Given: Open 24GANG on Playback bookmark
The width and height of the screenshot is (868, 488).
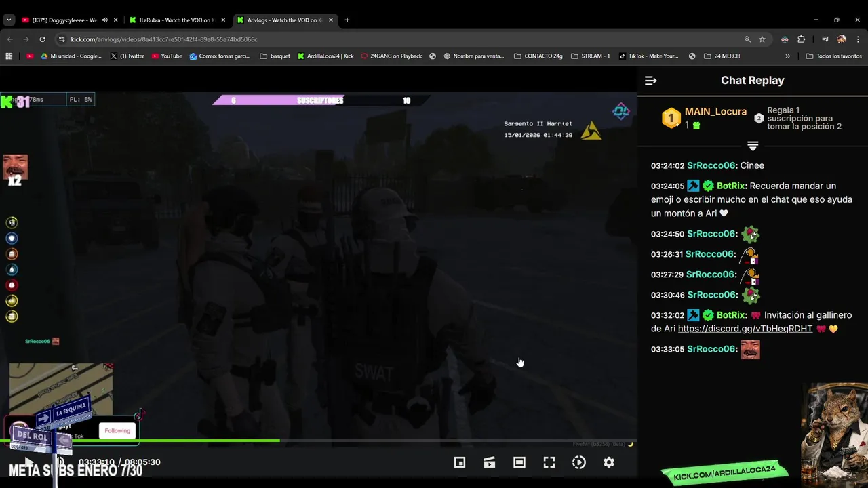Looking at the screenshot, I should click(391, 56).
